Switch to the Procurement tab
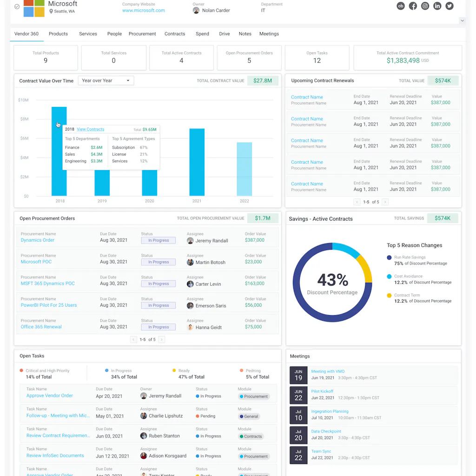Image resolution: width=476 pixels, height=476 pixels. coord(142,34)
